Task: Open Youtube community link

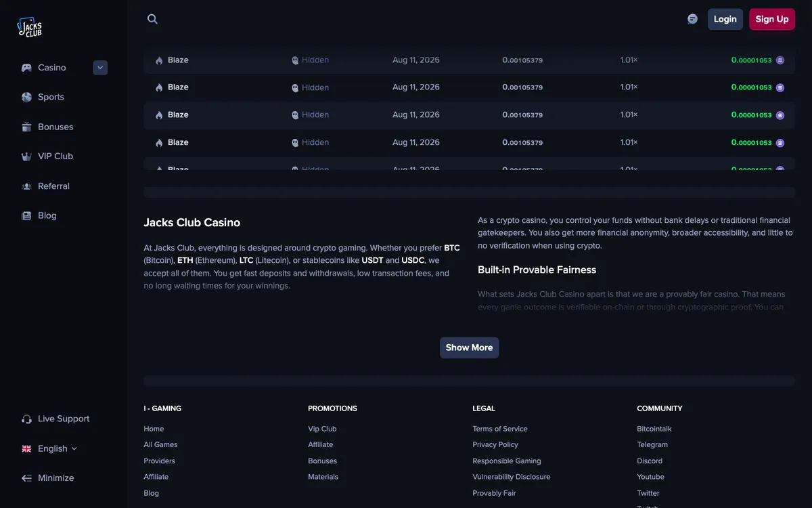Action: point(650,477)
